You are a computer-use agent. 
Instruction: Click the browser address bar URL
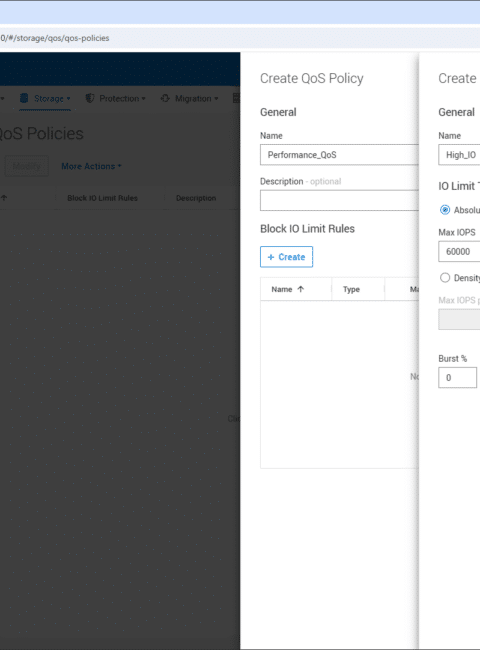click(x=55, y=38)
